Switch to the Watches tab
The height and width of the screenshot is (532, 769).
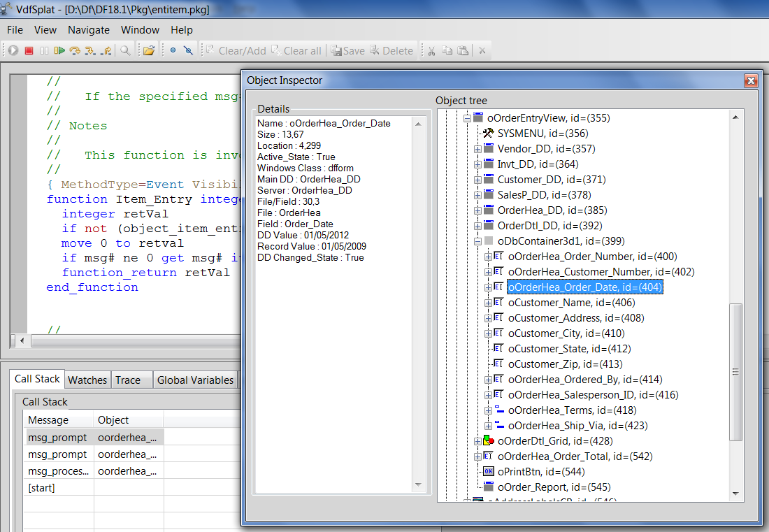(87, 380)
